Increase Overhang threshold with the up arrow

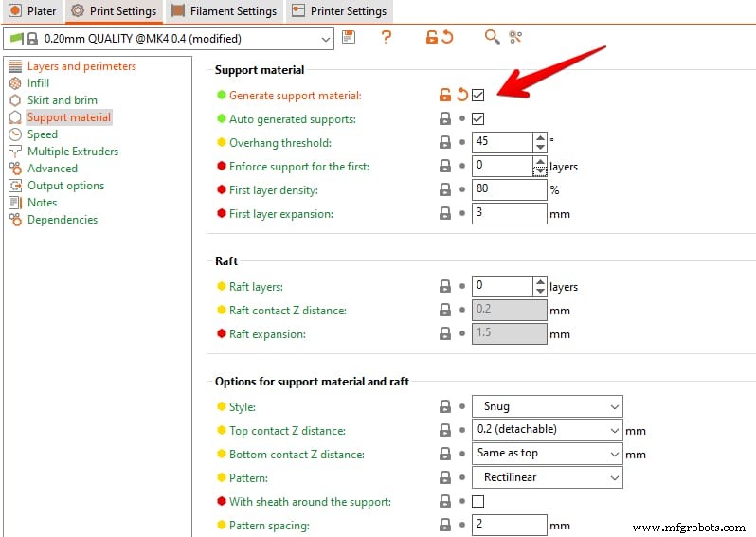[x=540, y=137]
